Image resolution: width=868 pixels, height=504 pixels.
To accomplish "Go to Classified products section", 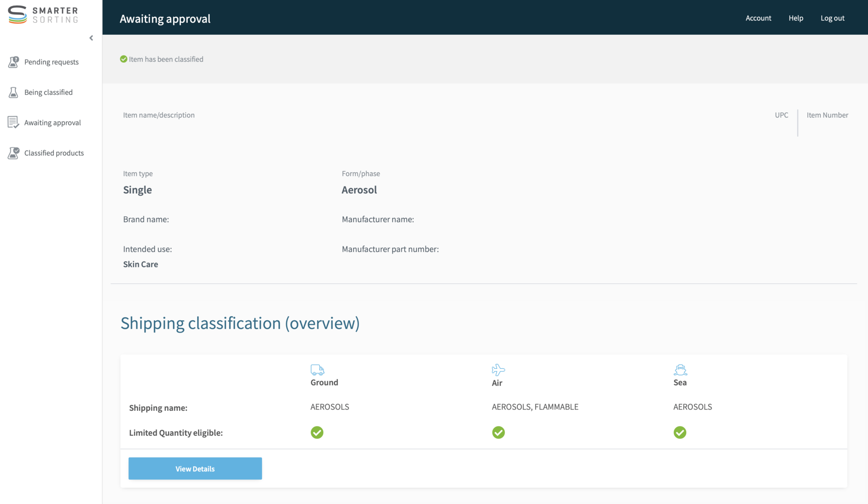I will click(x=54, y=153).
